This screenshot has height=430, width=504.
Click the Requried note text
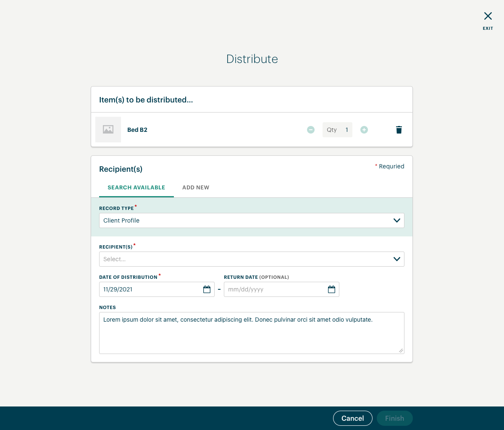[389, 166]
